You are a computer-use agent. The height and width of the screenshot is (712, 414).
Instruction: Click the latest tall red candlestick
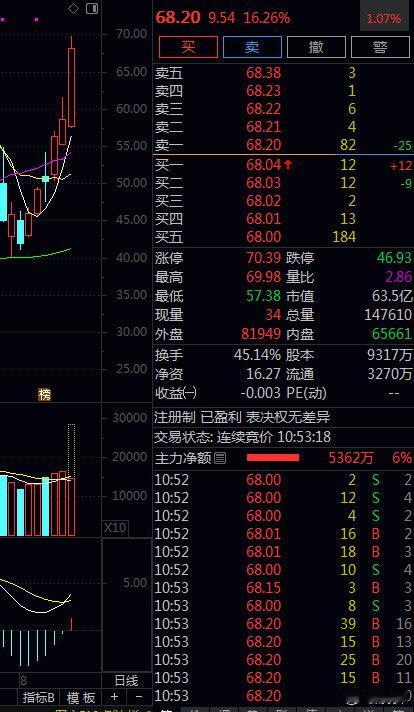[x=72, y=87]
